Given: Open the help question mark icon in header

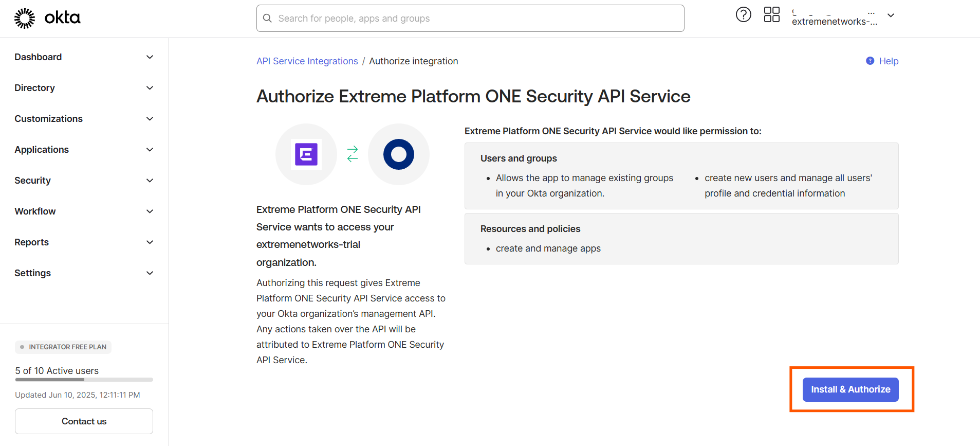Looking at the screenshot, I should (743, 15).
